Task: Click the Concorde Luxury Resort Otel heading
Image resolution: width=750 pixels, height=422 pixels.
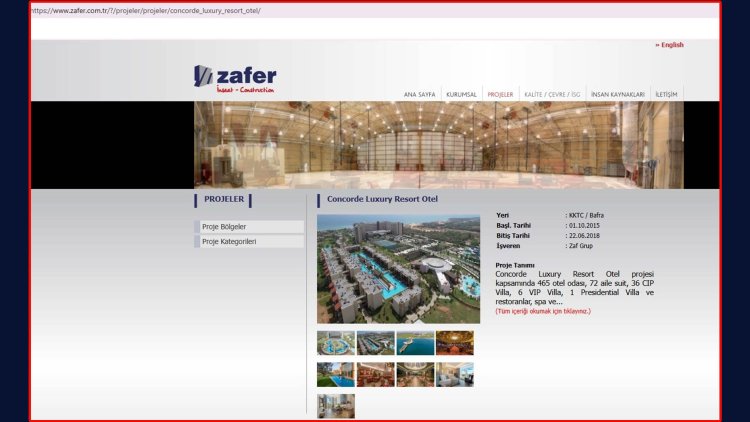Action: 382,199
